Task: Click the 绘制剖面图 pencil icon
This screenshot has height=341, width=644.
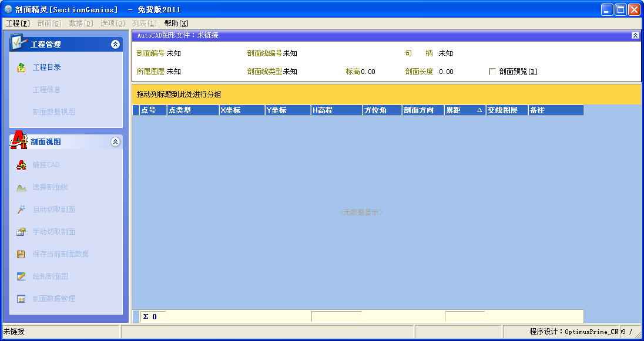Action: [x=21, y=276]
